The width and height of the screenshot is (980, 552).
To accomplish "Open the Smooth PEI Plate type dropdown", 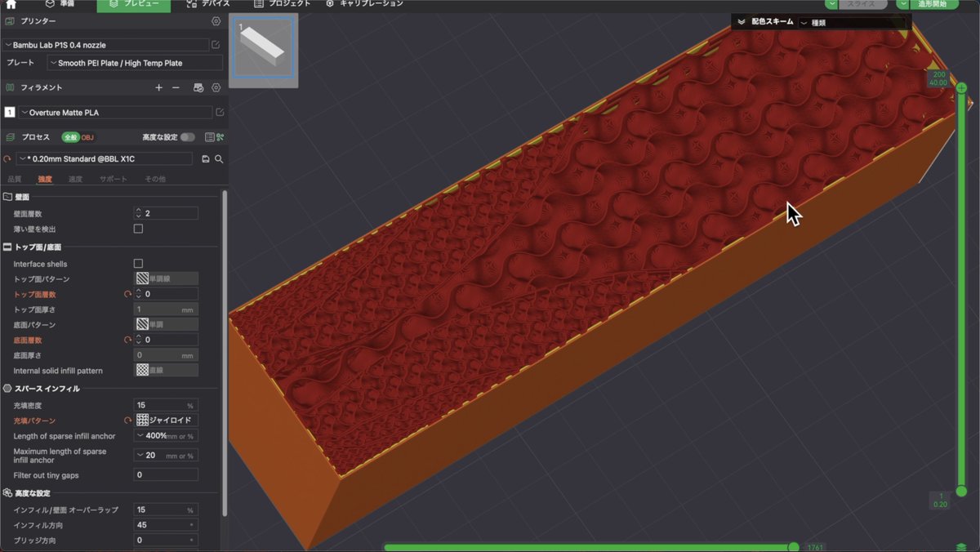I will click(135, 63).
